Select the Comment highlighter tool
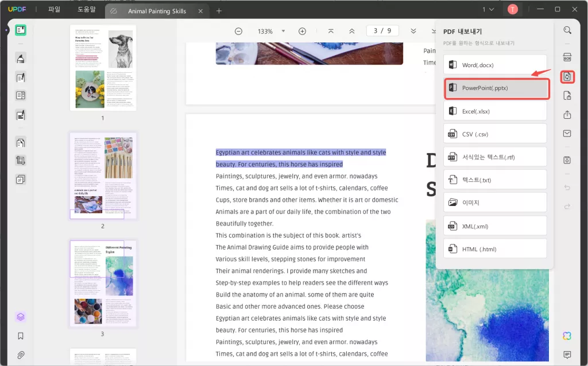Screen dimensions: 588x366 pyautogui.click(x=21, y=59)
